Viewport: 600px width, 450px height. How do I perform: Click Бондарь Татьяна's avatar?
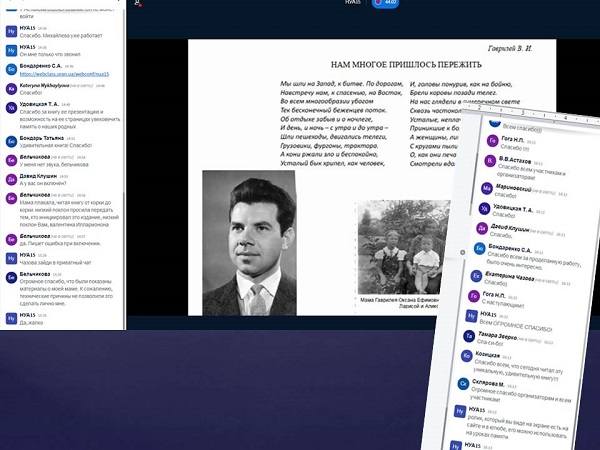pos(11,142)
